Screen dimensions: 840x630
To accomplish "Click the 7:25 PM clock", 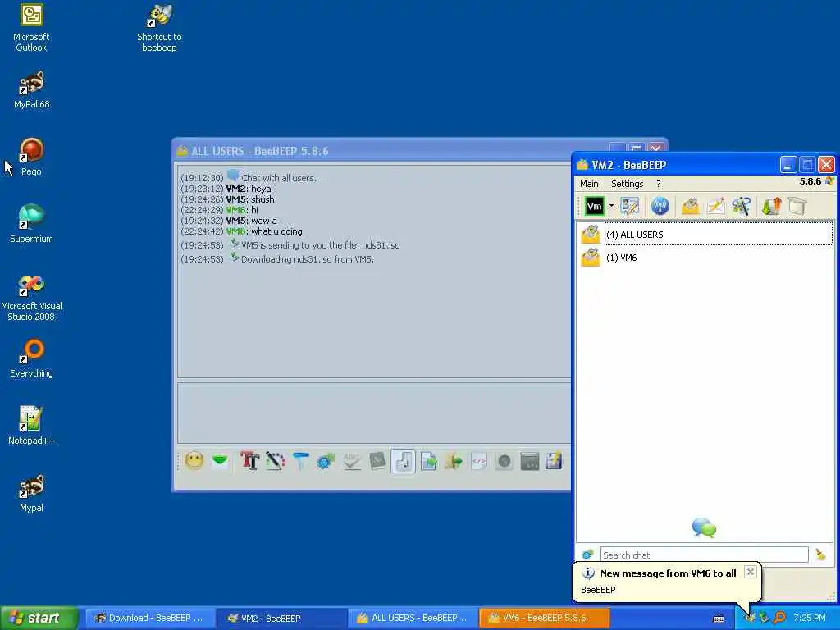I will pyautogui.click(x=810, y=619).
